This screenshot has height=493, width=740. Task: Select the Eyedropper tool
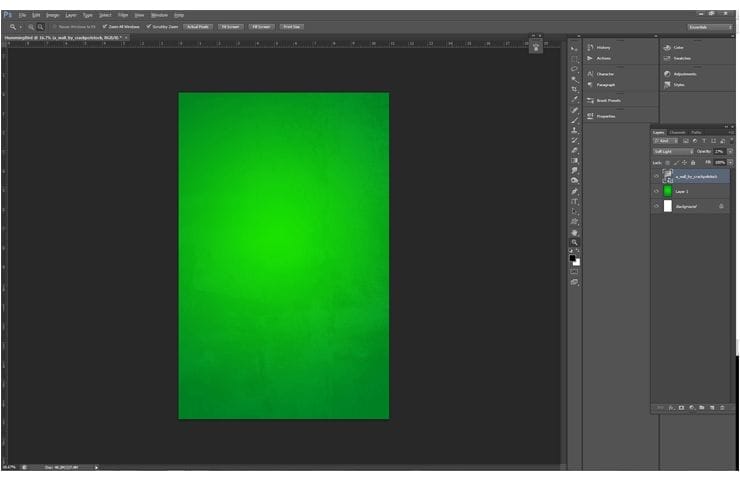(574, 100)
